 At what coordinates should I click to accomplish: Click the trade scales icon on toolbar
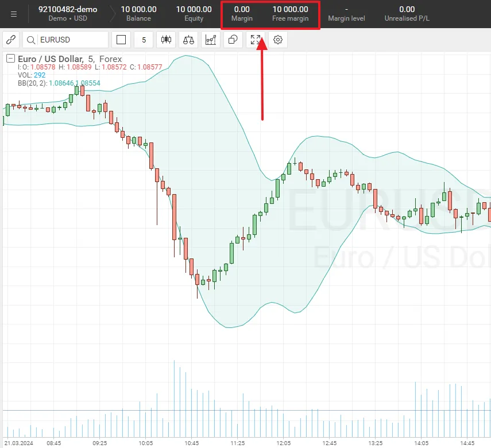[188, 40]
